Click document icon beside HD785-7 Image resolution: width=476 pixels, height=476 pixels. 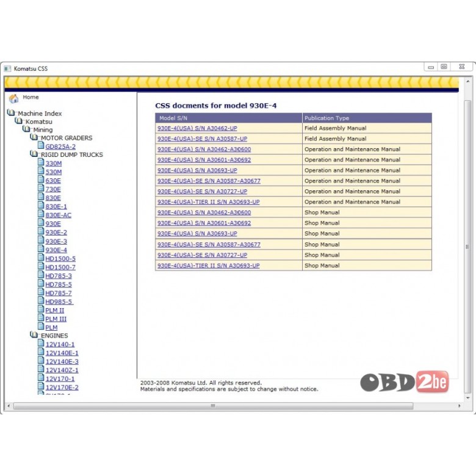(x=41, y=292)
